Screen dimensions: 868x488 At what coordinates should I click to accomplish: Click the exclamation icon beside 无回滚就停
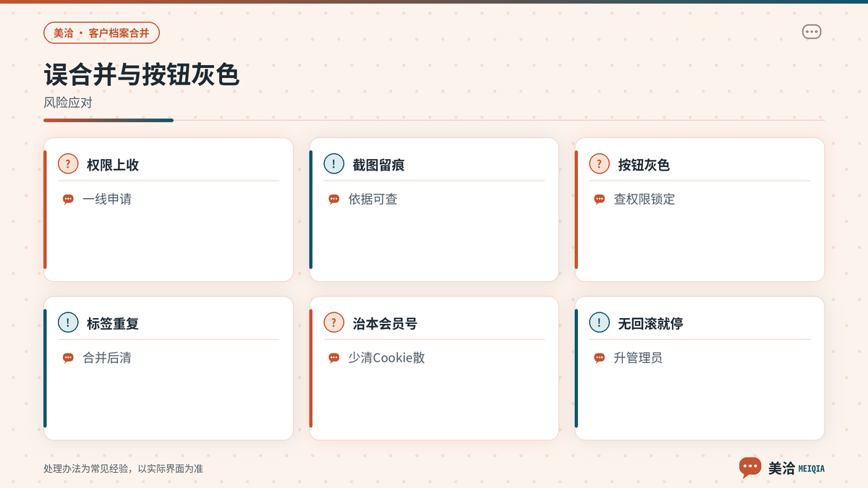tap(599, 322)
